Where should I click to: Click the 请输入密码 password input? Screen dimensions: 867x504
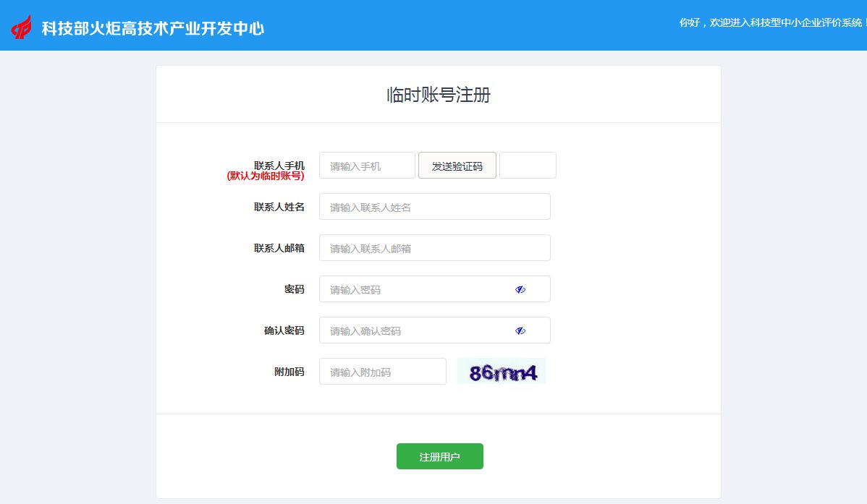413,289
